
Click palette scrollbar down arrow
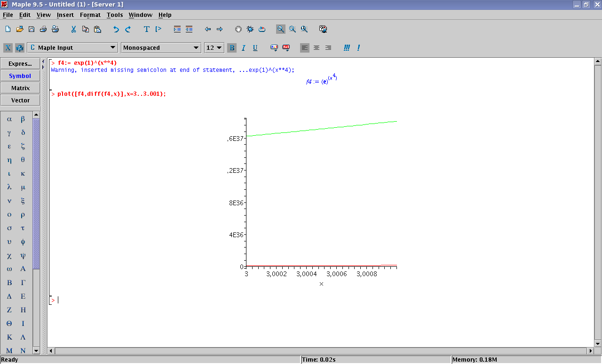click(36, 350)
